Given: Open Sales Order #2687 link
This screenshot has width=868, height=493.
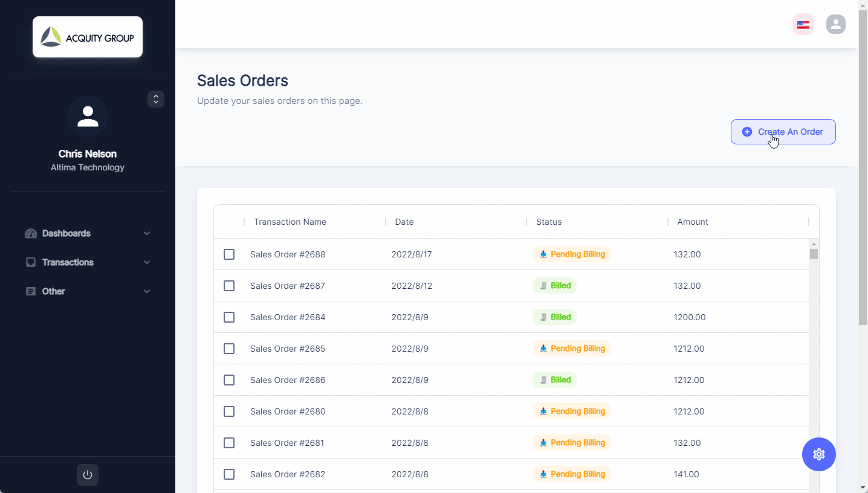Looking at the screenshot, I should pos(287,286).
